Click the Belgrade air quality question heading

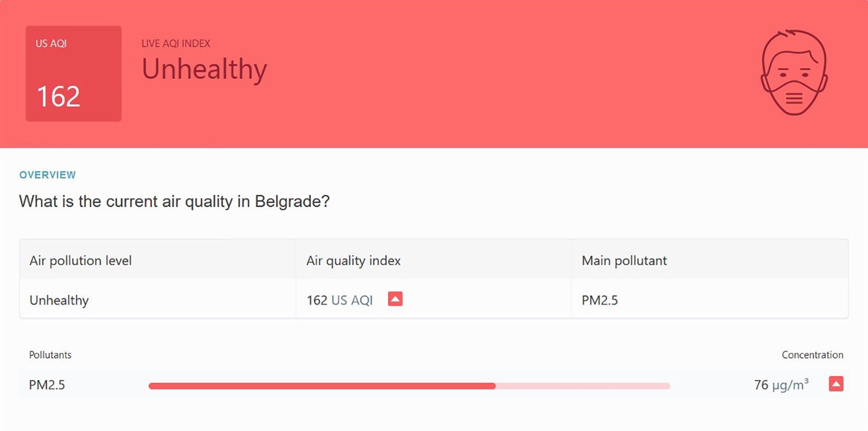(174, 202)
